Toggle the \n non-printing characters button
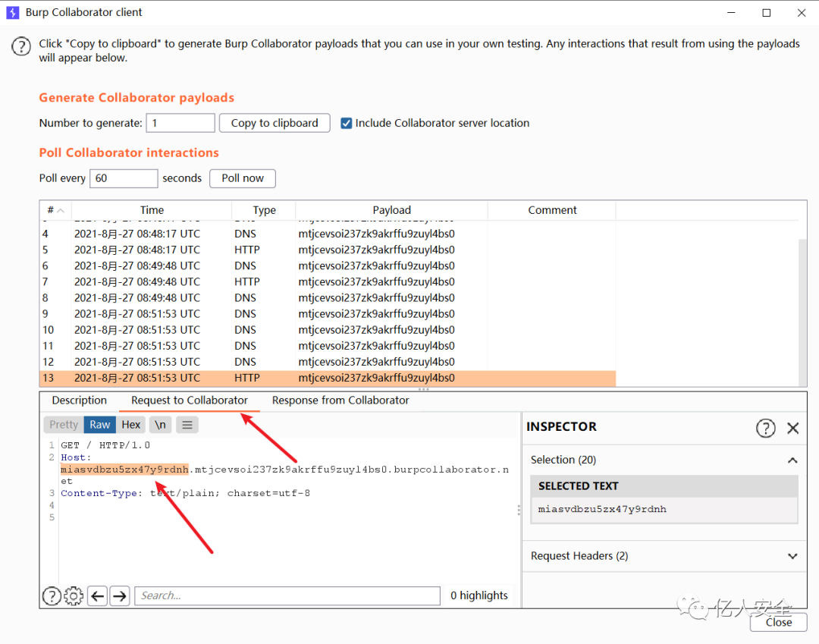819x644 pixels. (x=160, y=425)
